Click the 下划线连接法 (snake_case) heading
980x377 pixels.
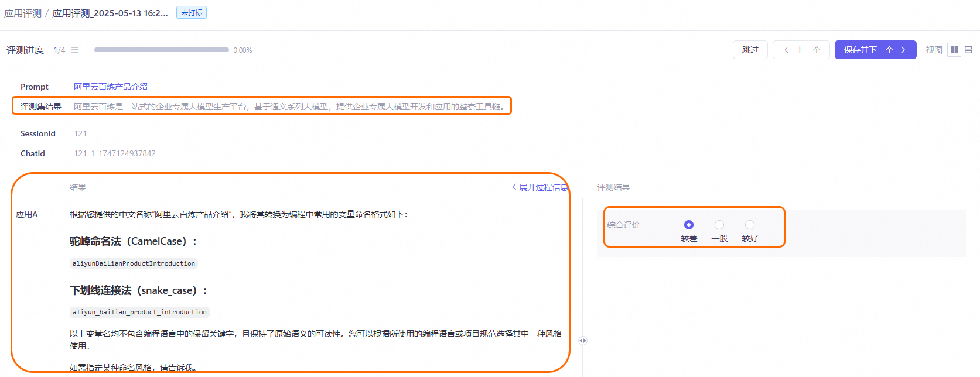pos(139,290)
